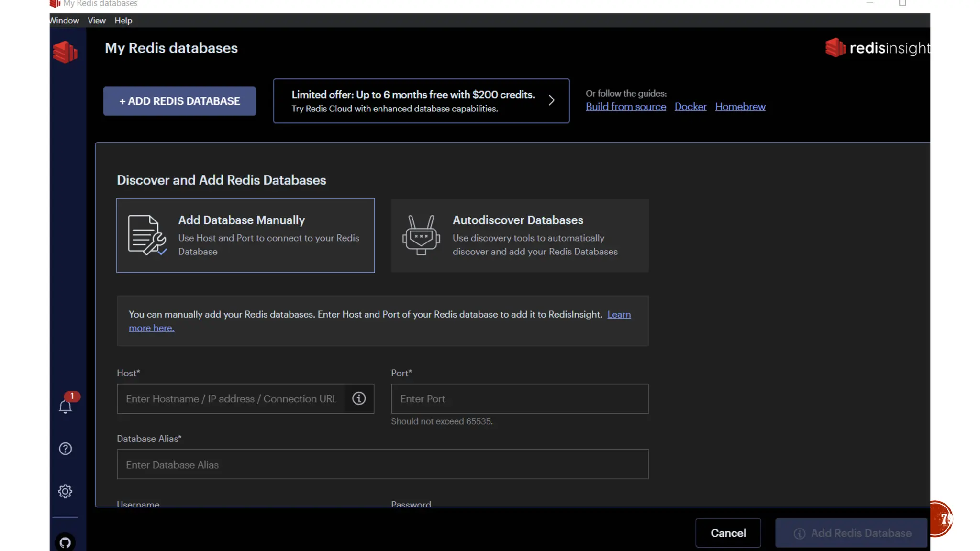Expand the limited offer chevron arrow
The image size is (980, 551).
click(x=551, y=100)
